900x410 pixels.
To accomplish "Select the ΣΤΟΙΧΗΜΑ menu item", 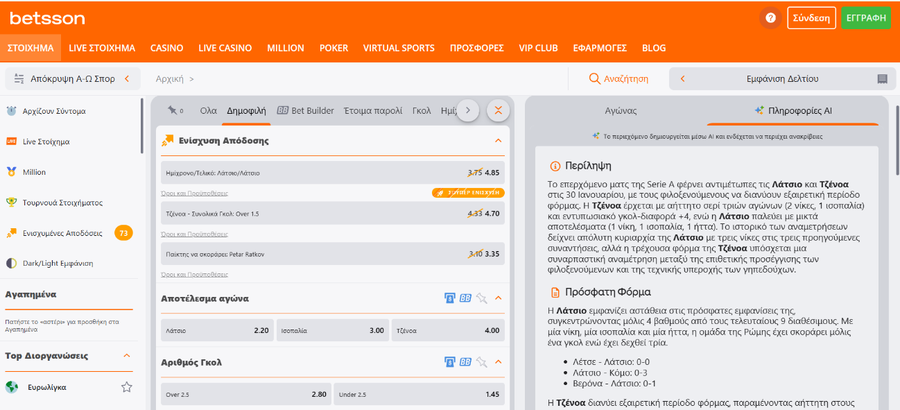I will click(x=30, y=48).
